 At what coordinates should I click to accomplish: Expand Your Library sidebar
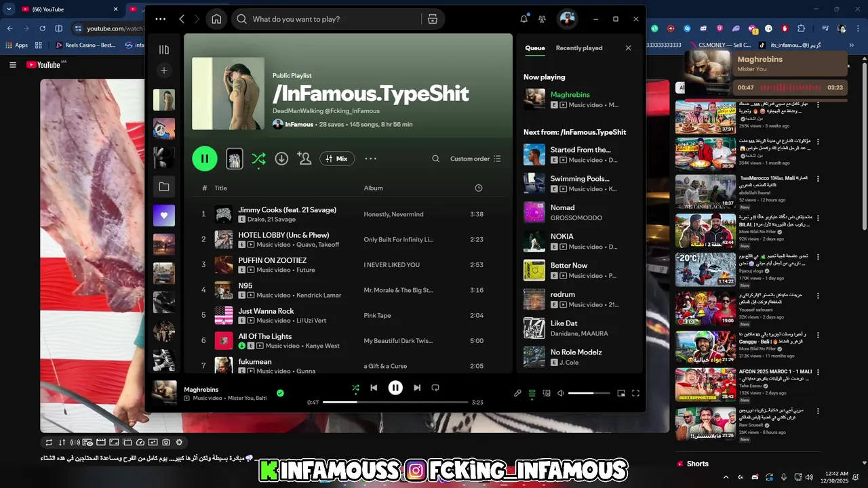164,49
